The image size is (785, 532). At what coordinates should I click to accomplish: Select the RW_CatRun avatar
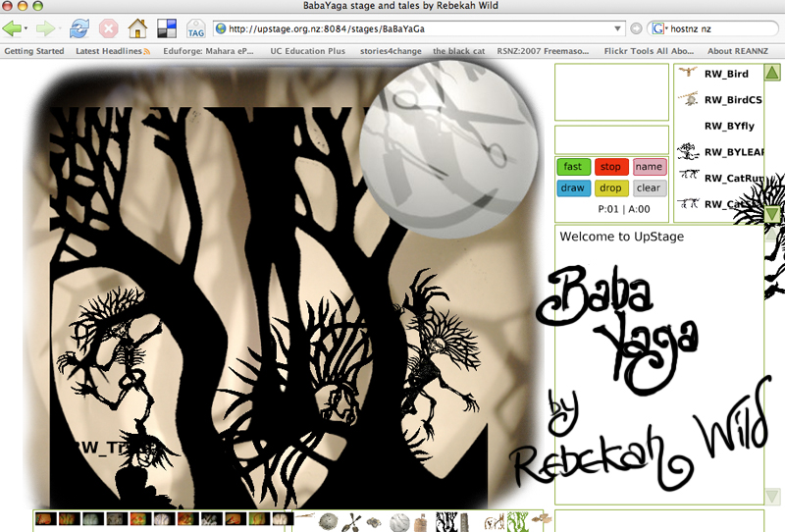tap(734, 178)
